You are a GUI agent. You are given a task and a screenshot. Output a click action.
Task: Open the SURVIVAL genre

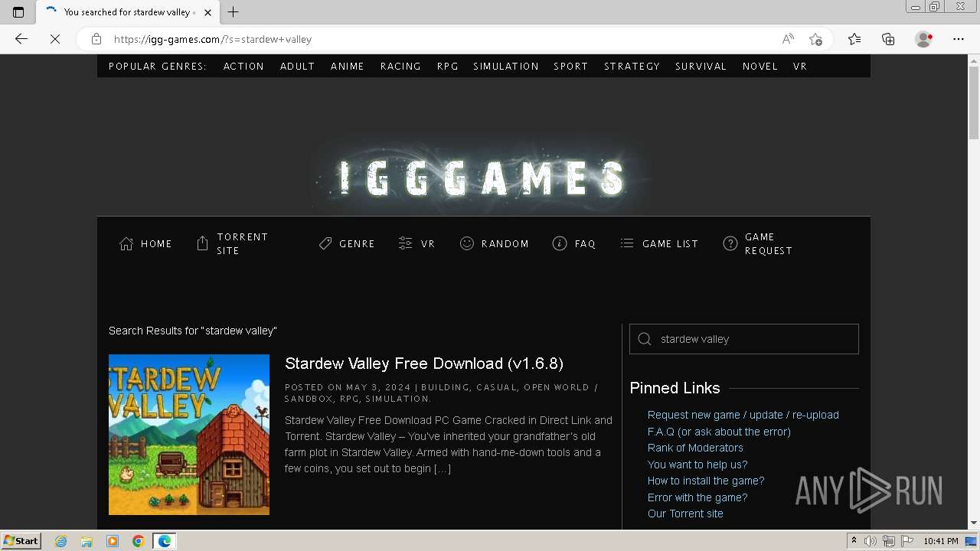(x=701, y=66)
